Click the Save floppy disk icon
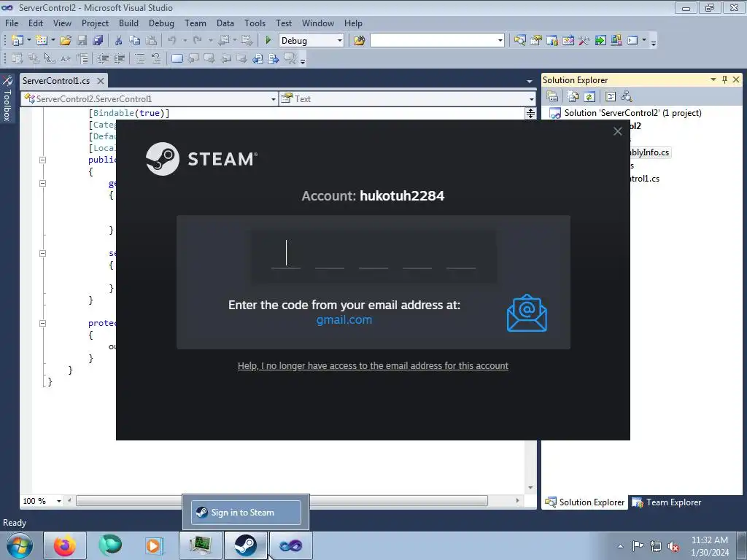This screenshot has height=560, width=747. (82, 41)
